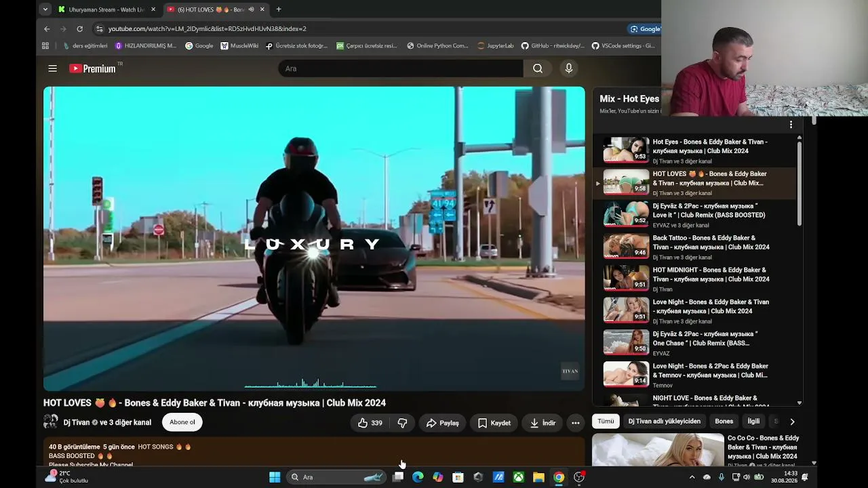
Task: Open the tab search dropdown
Action: click(45, 9)
